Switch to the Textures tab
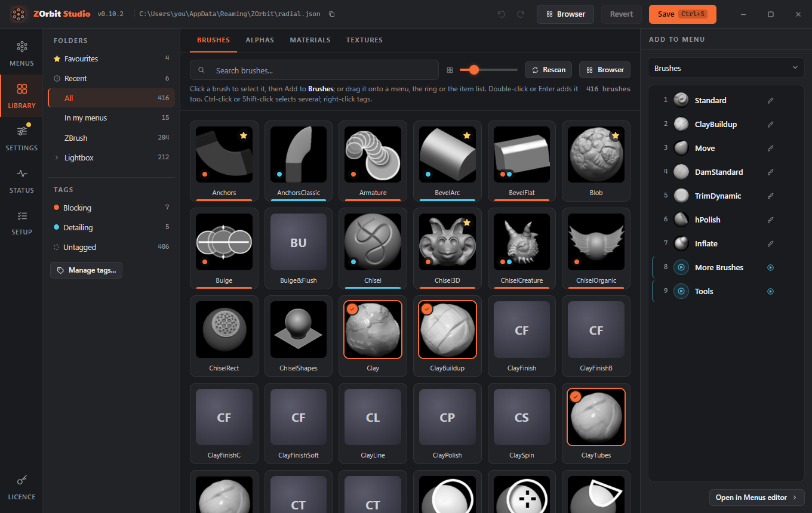 [x=364, y=40]
